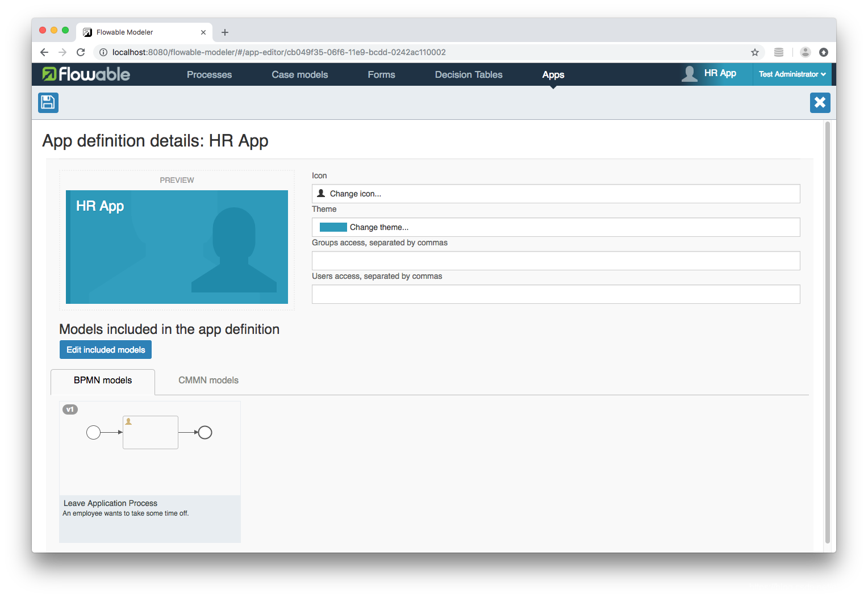Click the HR App preview tile
Viewport: 868px width, 598px height.
[177, 247]
